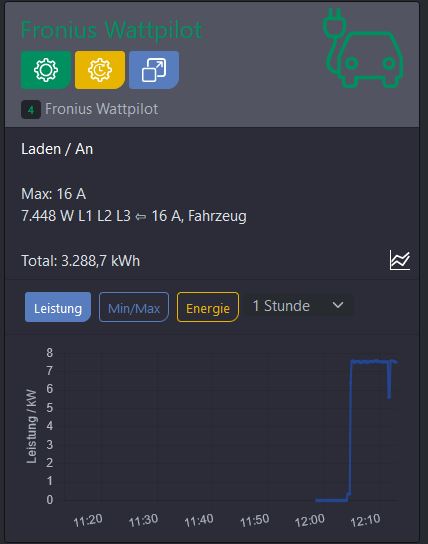Click the Max: 16 A setting line
Image resolution: width=428 pixels, height=544 pixels.
click(x=53, y=194)
